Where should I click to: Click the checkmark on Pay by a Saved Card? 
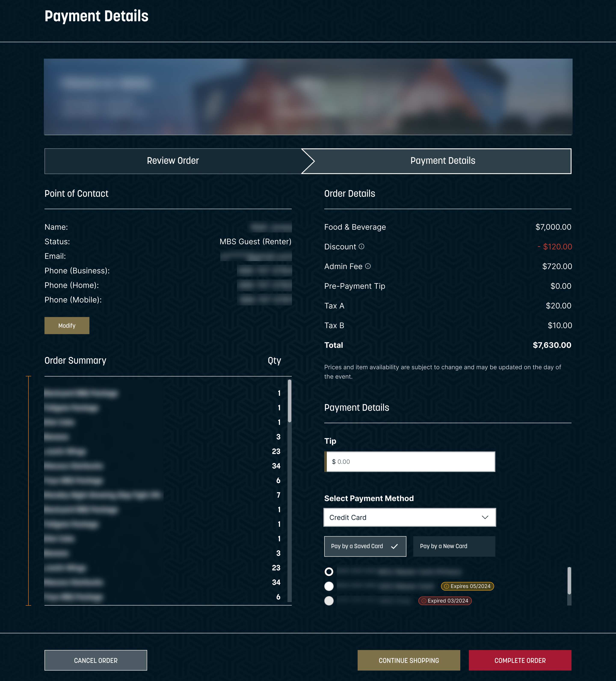pos(394,546)
